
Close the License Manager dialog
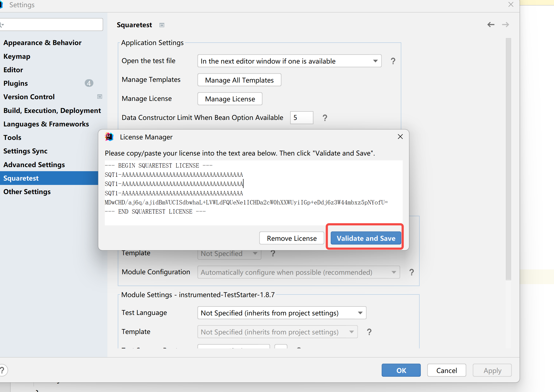pyautogui.click(x=400, y=137)
